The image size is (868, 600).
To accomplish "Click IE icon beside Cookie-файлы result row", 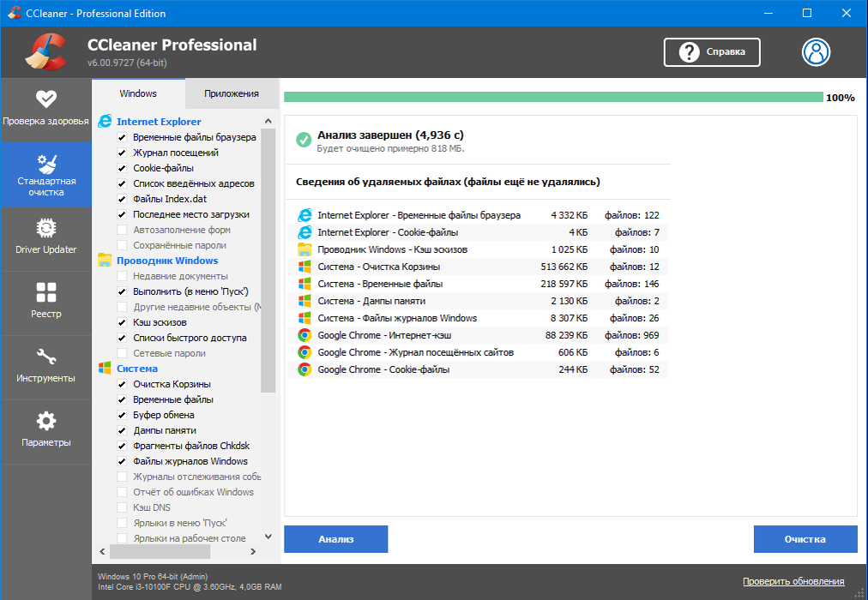I will (x=304, y=232).
